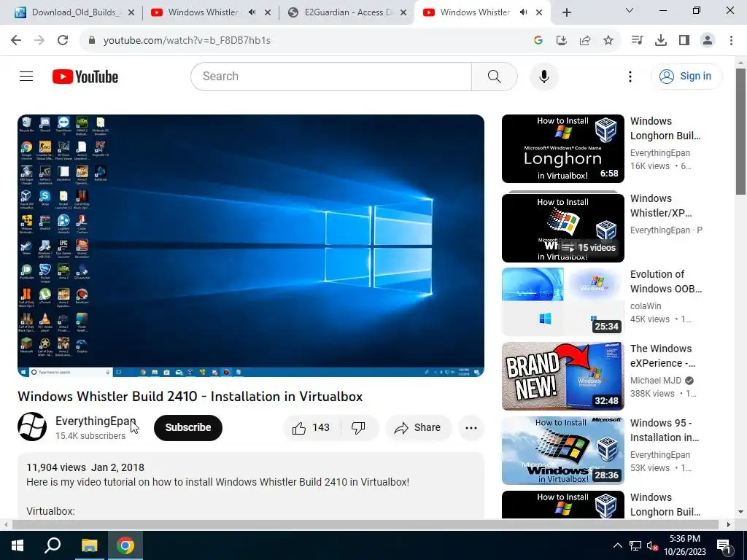Install app icon in address bar
The width and height of the screenshot is (747, 560).
(x=562, y=40)
